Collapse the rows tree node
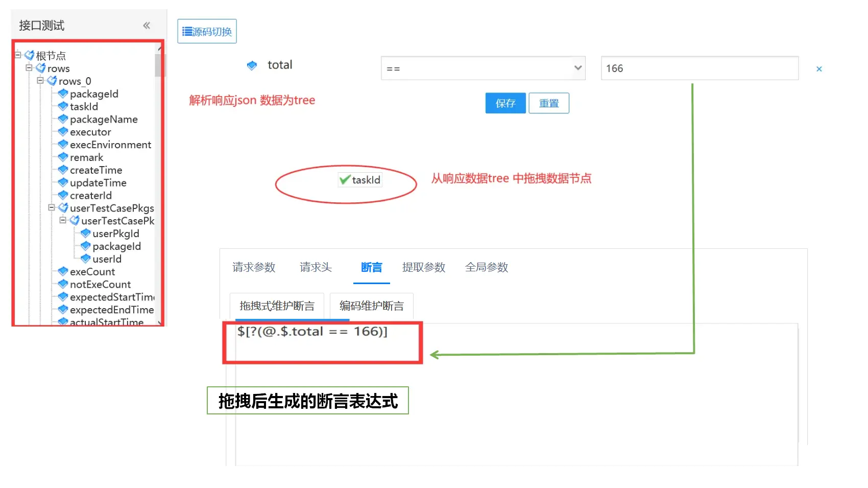The height and width of the screenshot is (488, 868). (x=29, y=67)
